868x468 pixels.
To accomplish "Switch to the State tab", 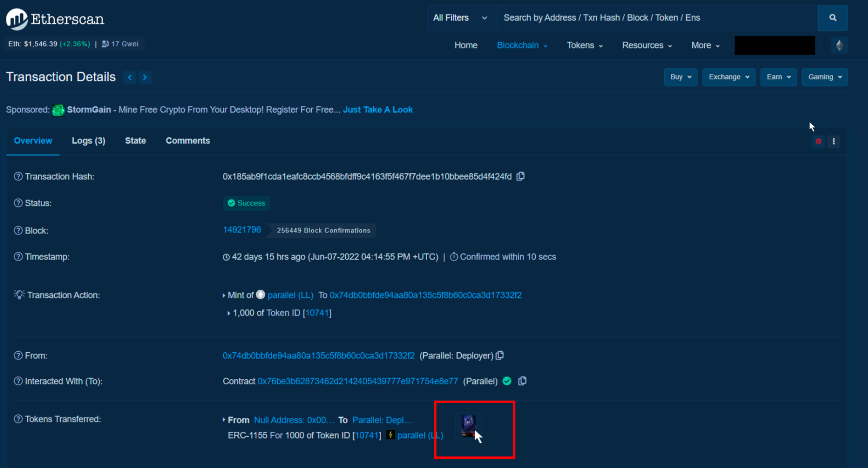I will click(135, 141).
